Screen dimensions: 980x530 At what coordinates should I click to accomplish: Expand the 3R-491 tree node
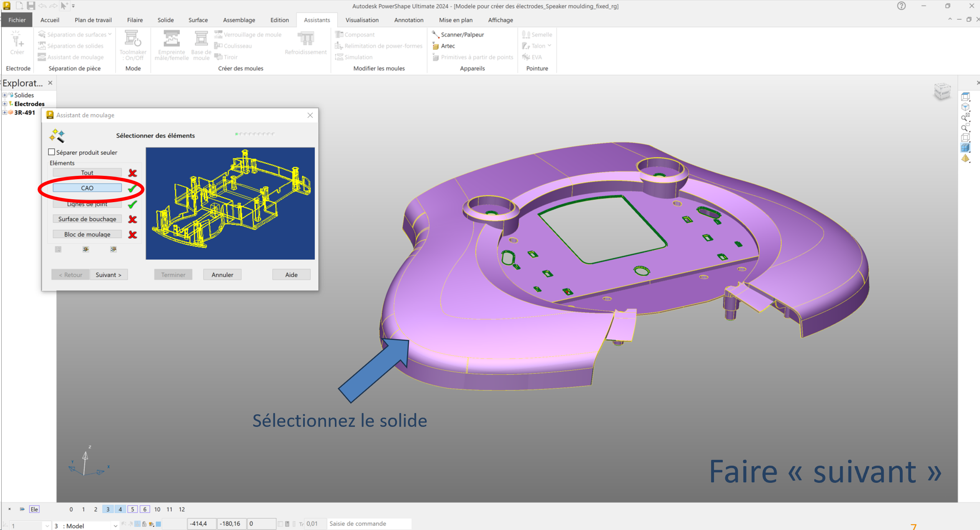(5, 112)
